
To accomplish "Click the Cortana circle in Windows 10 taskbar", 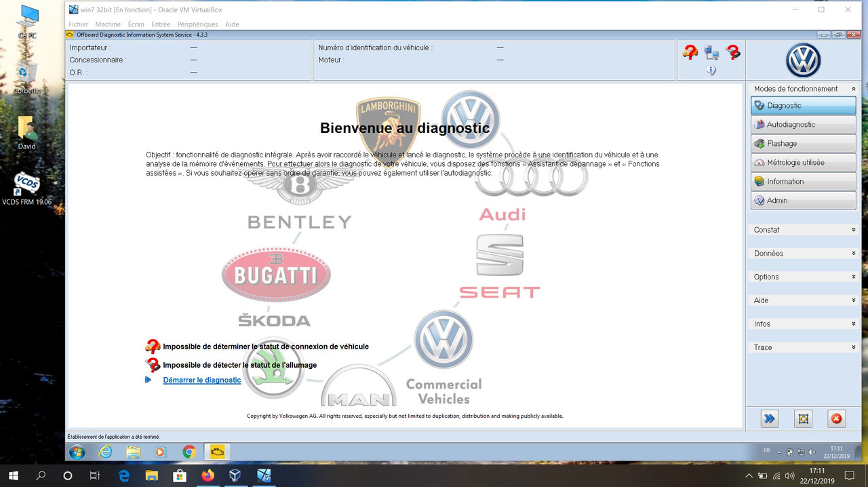I will click(x=68, y=475).
